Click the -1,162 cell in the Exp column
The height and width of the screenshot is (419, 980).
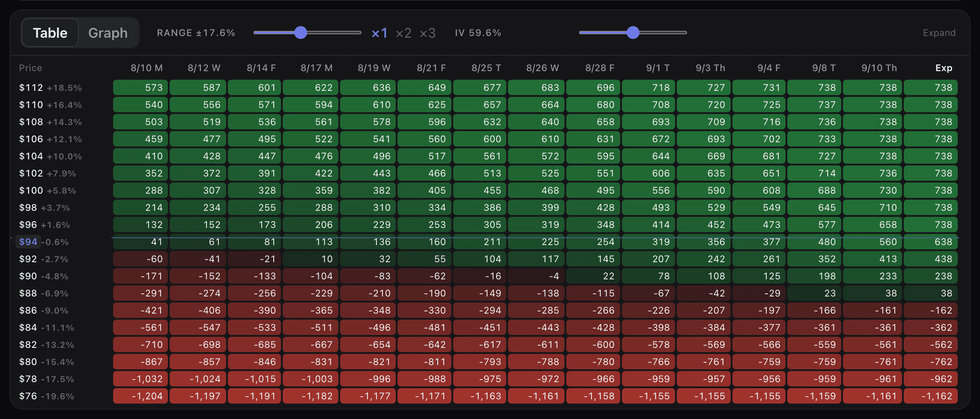[931, 396]
